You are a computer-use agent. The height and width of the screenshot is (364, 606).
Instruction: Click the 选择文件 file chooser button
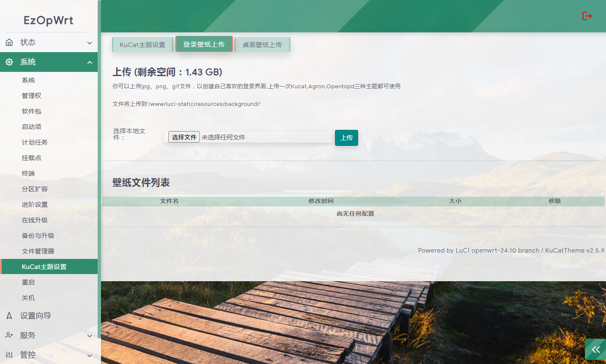[x=184, y=137]
